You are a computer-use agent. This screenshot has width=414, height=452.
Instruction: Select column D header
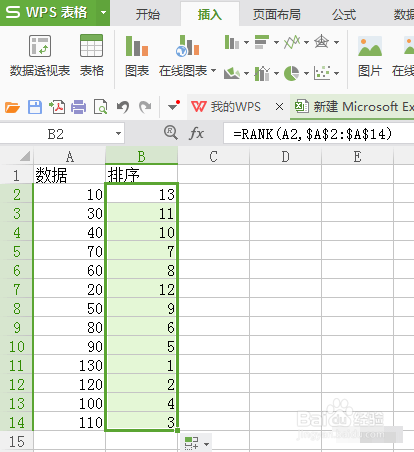pyautogui.click(x=286, y=156)
